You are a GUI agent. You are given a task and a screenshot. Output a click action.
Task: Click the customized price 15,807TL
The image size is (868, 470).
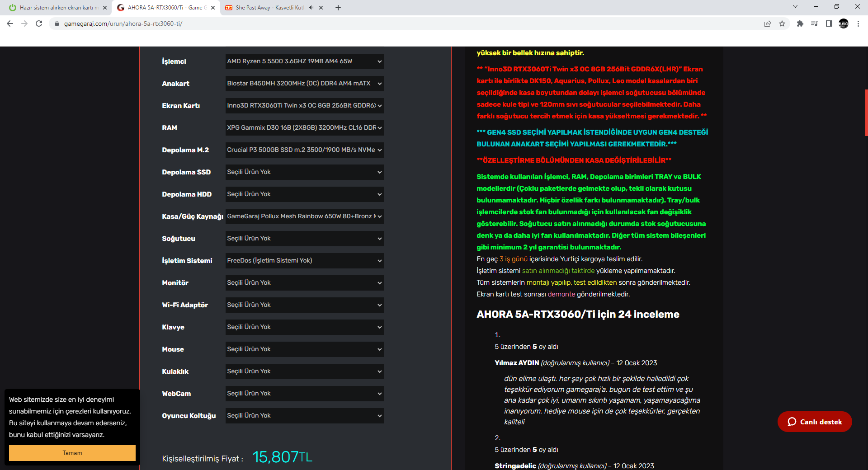tap(282, 457)
